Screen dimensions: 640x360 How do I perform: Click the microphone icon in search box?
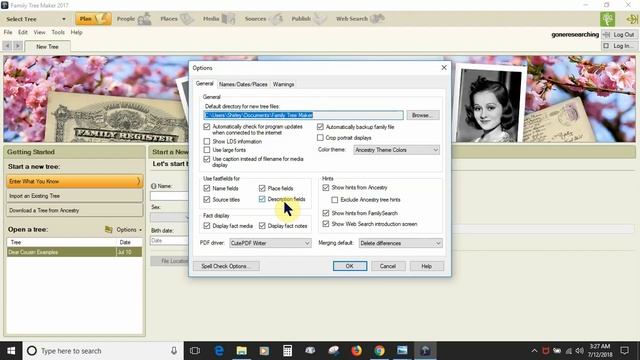coord(174,351)
